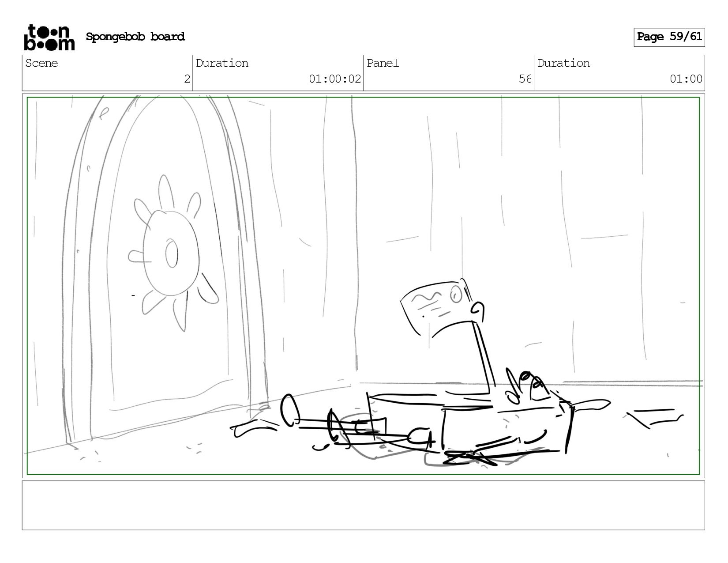Click the empty notes box below the panel
This screenshot has height=563, width=728.
pyautogui.click(x=363, y=505)
